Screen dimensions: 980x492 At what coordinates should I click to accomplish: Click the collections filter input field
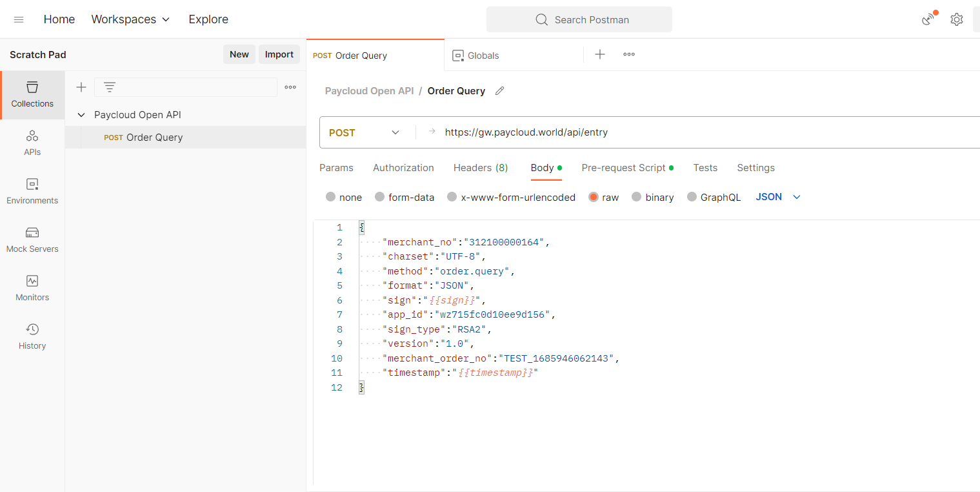(x=186, y=87)
